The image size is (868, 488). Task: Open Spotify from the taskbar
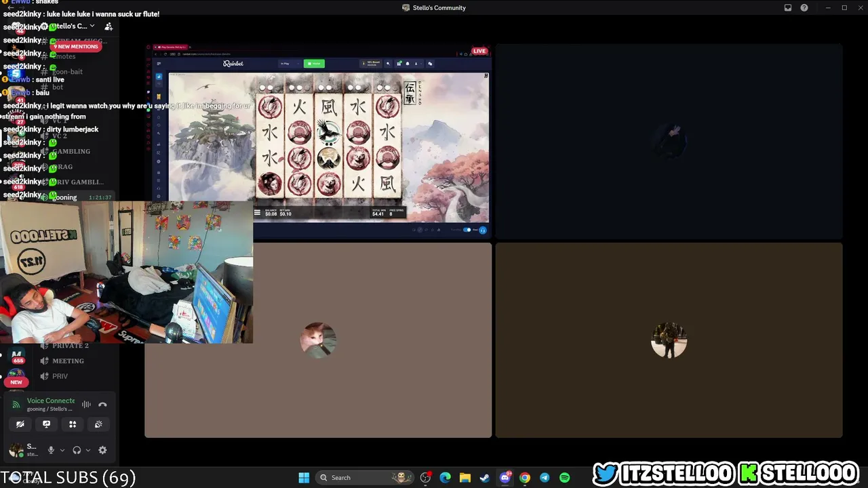tap(564, 478)
